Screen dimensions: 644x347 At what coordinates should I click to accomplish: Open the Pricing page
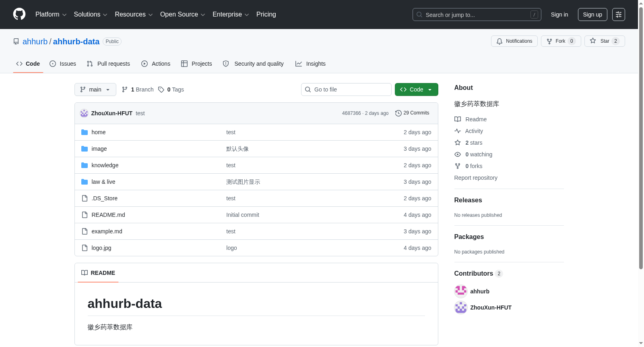(x=266, y=15)
